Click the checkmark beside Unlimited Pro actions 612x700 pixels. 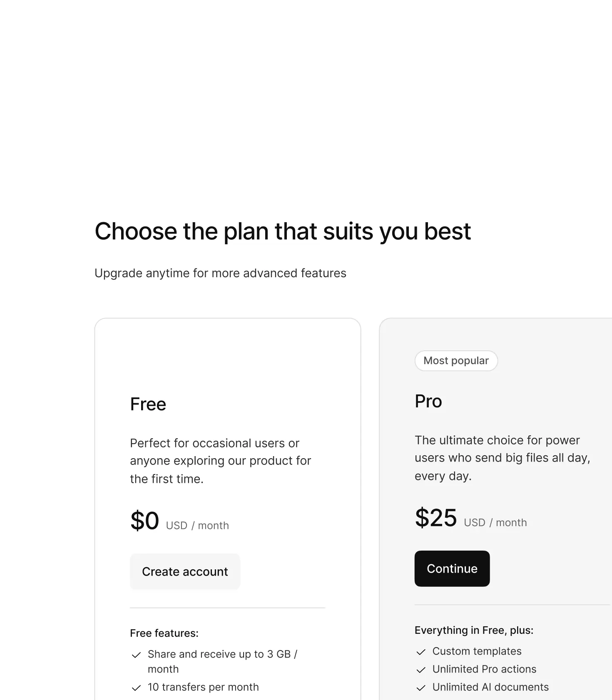click(420, 670)
